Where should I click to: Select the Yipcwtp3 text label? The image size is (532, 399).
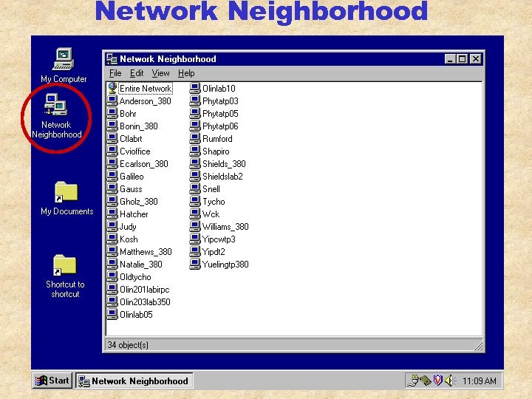pyautogui.click(x=219, y=239)
